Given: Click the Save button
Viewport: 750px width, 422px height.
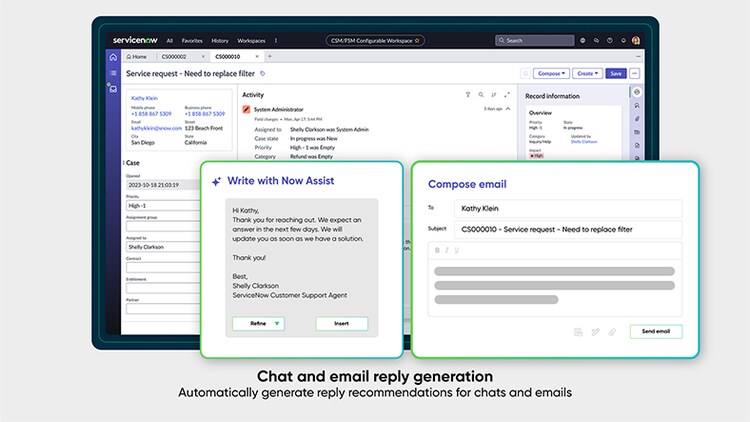Looking at the screenshot, I should coord(616,74).
